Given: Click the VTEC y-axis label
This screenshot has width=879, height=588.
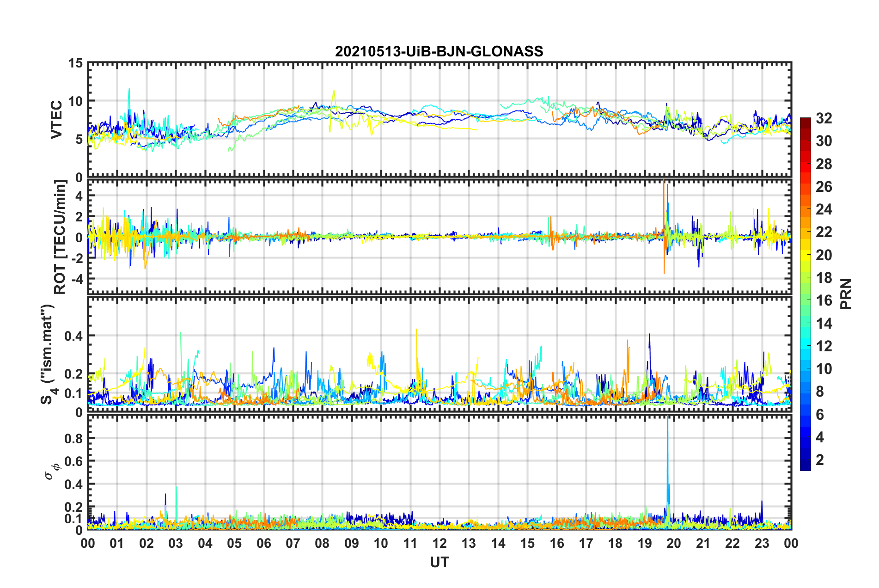Looking at the screenshot, I should tap(56, 119).
